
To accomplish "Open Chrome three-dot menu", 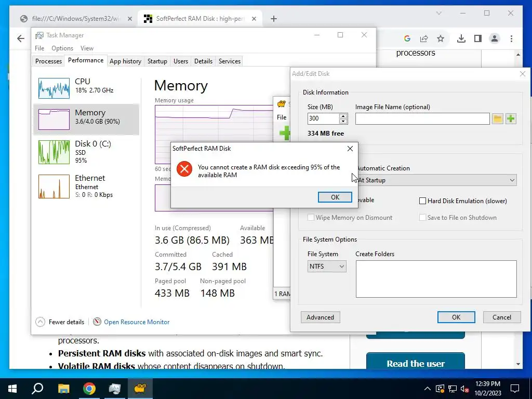I will pyautogui.click(x=511, y=38).
